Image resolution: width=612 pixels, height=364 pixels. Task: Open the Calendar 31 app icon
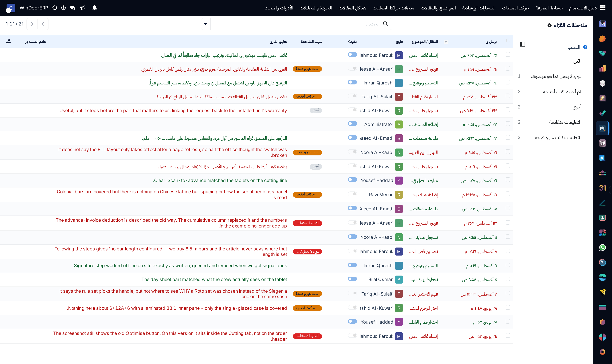coord(602,188)
